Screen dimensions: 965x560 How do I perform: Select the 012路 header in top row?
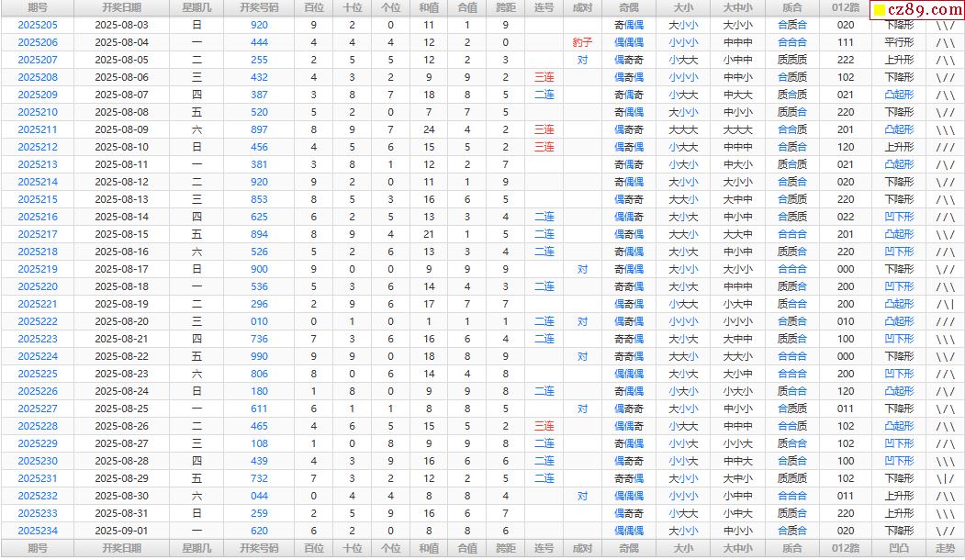pos(846,8)
